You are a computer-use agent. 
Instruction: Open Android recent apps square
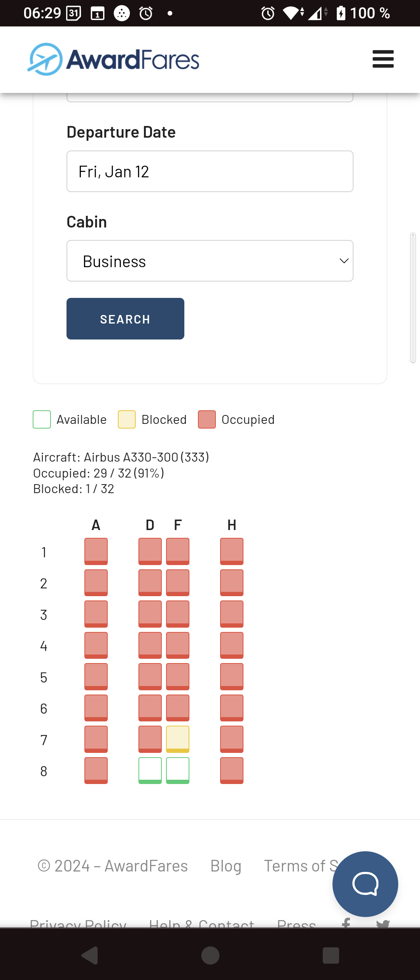pos(331,955)
